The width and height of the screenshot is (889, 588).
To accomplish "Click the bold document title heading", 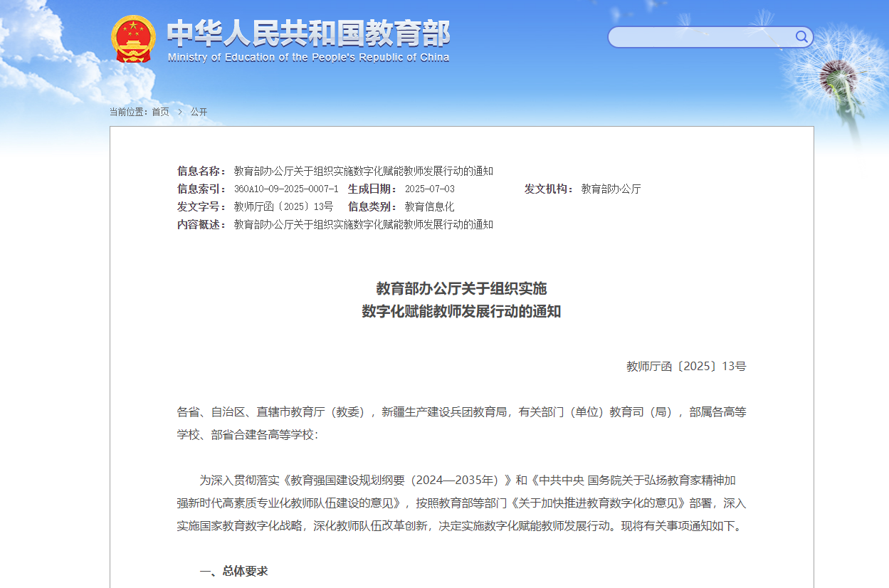I will coord(461,300).
